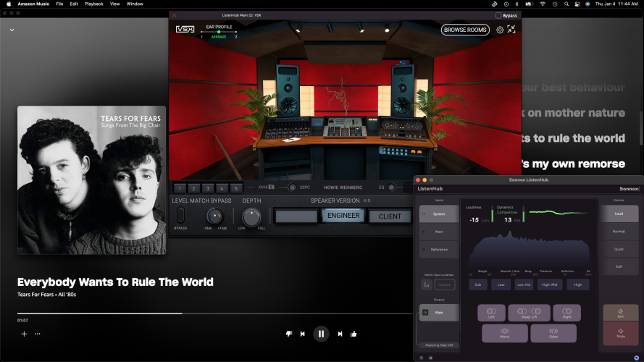Dim the ListenHub output
Screen dimensions: 644x362
pos(621,313)
